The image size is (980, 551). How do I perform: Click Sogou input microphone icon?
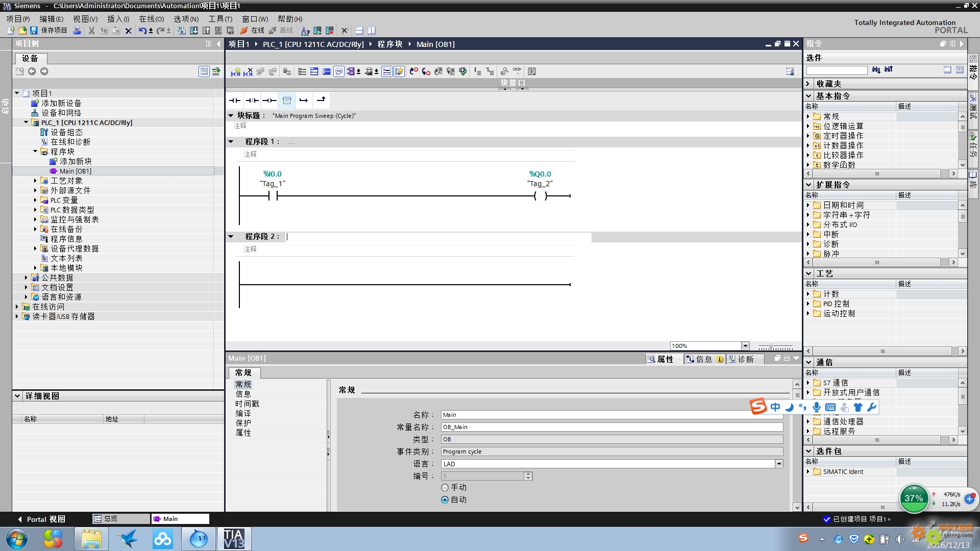817,407
